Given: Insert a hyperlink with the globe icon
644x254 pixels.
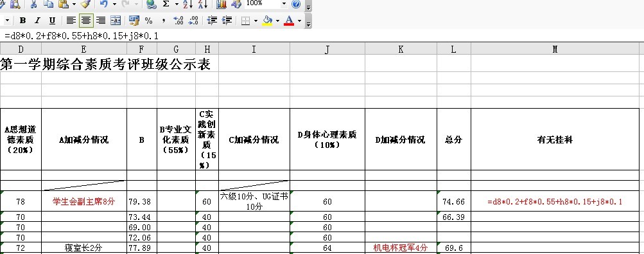Looking at the screenshot, I should [152, 4].
